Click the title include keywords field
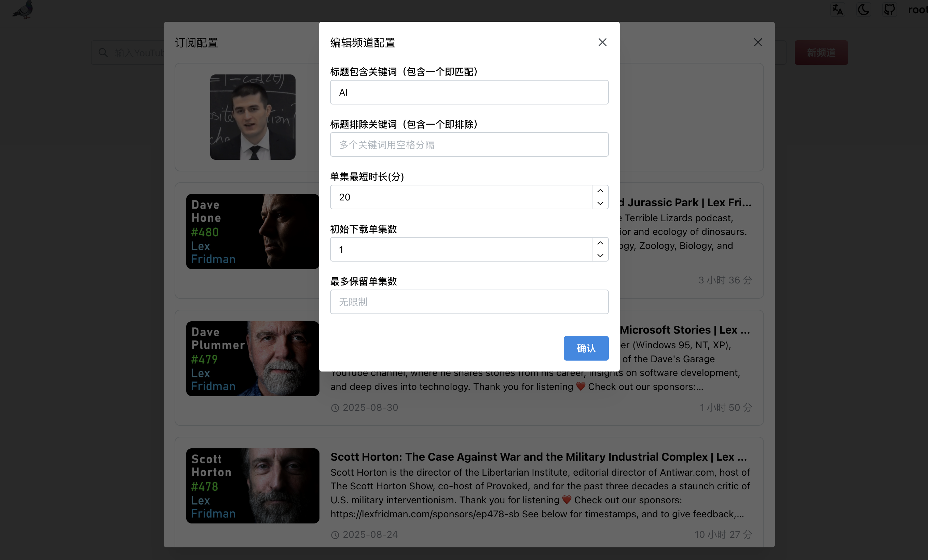The width and height of the screenshot is (928, 560). (469, 92)
